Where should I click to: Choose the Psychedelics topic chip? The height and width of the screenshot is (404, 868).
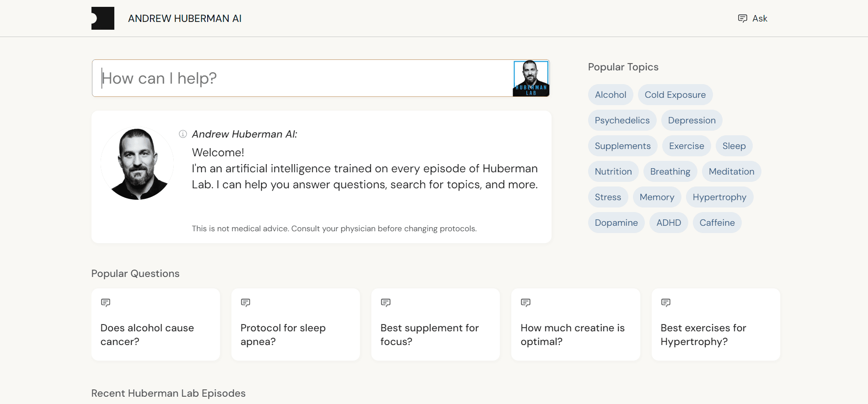pos(622,120)
